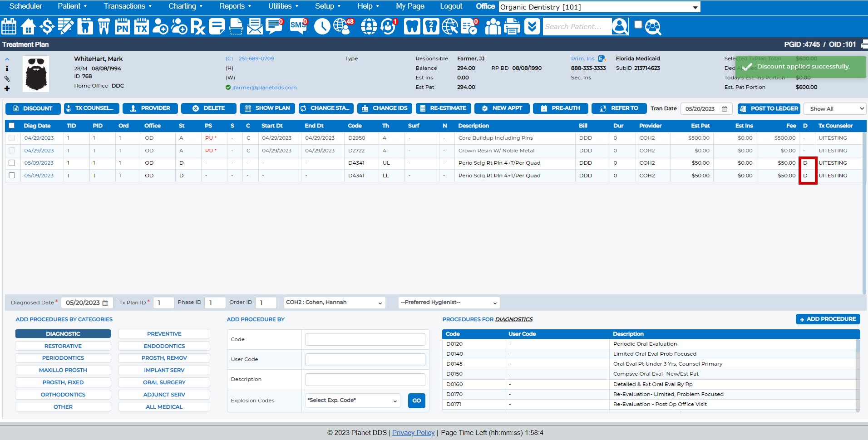868x440 pixels.
Task: Toggle the select-all header checkbox
Action: (12, 126)
